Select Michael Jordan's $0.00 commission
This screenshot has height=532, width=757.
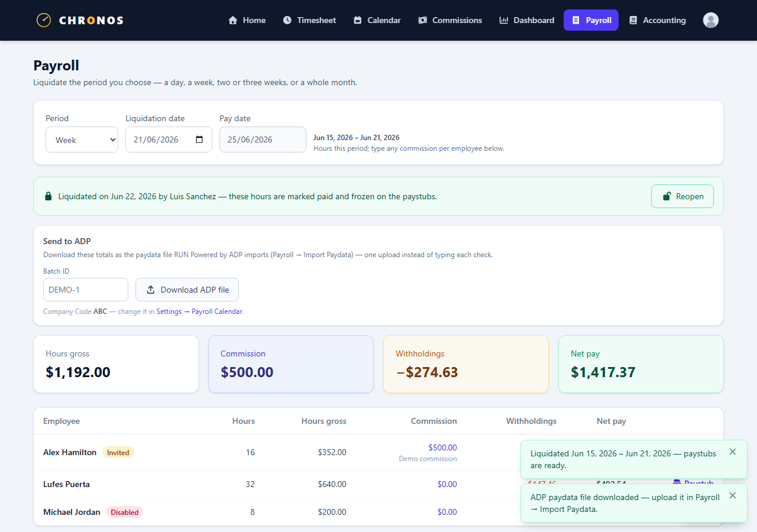pyautogui.click(x=447, y=512)
